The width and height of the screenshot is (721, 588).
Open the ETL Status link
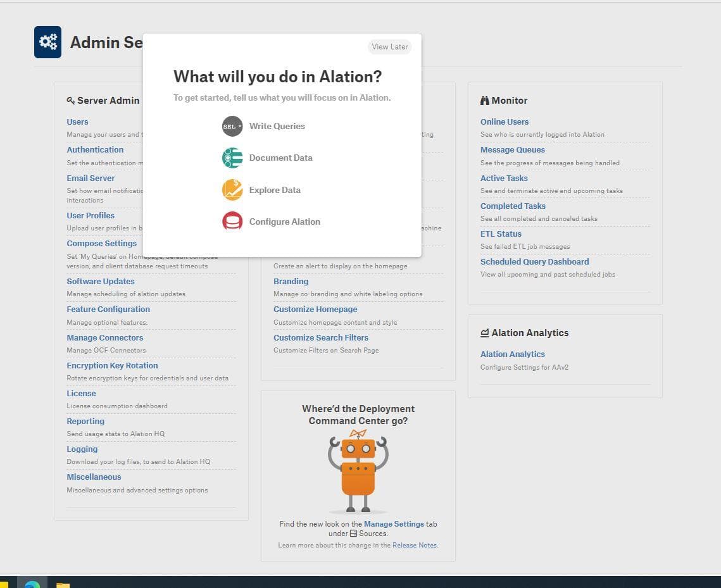(x=501, y=234)
